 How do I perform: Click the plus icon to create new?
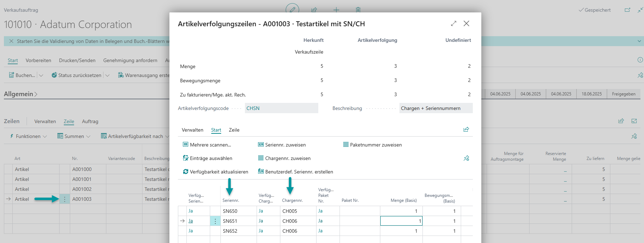pos(336,10)
